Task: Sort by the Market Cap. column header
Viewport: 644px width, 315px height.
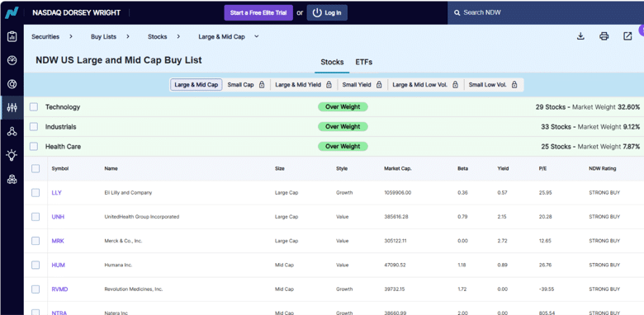Action: pyautogui.click(x=398, y=168)
